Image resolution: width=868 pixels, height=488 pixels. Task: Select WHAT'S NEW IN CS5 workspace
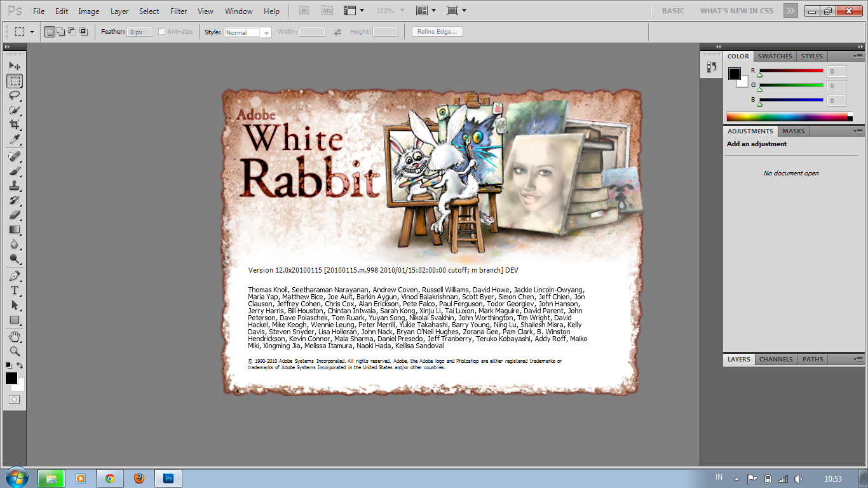pyautogui.click(x=737, y=11)
